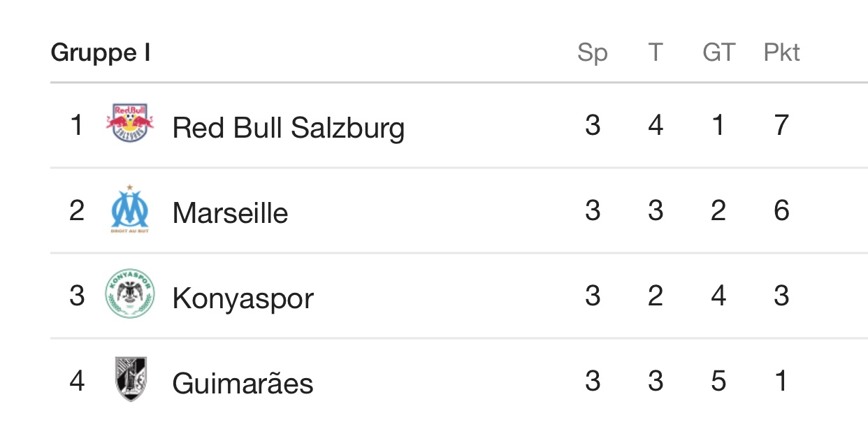The height and width of the screenshot is (434, 868).
Task: Click Marseille's 6 points value
Action: click(x=781, y=210)
